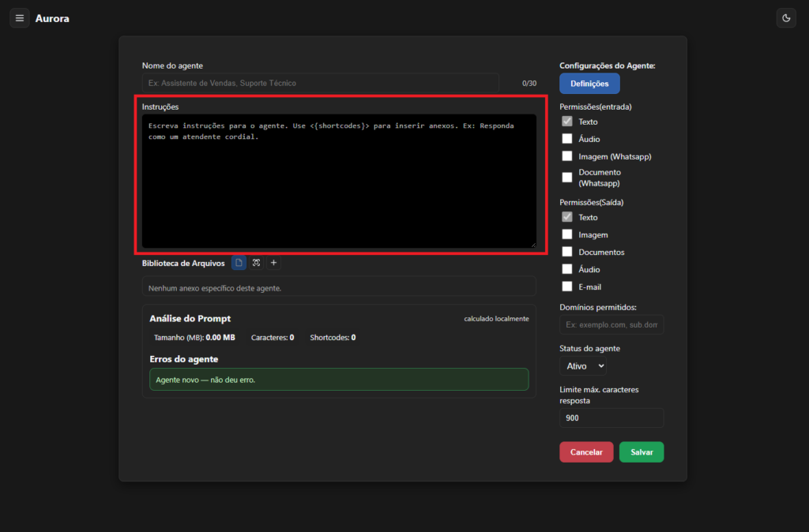
Task: Open the Status do agente dropdown
Action: pyautogui.click(x=583, y=366)
